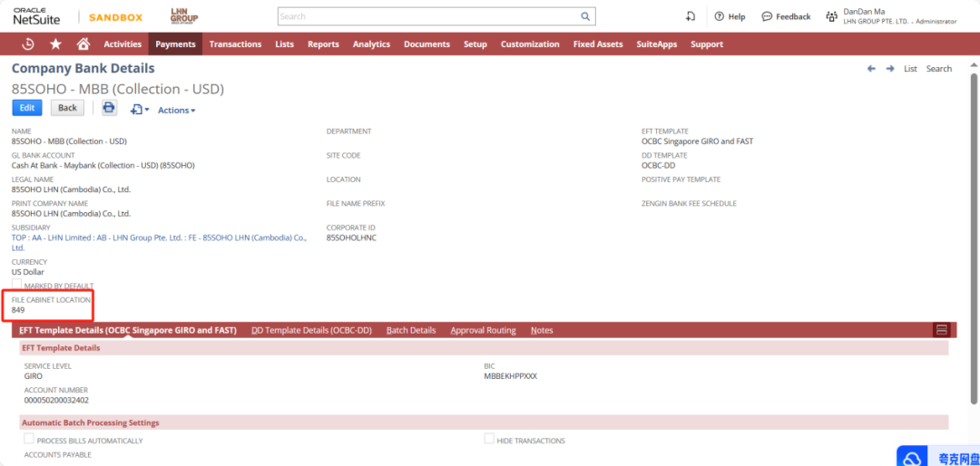Open the Transactions menu

click(235, 44)
